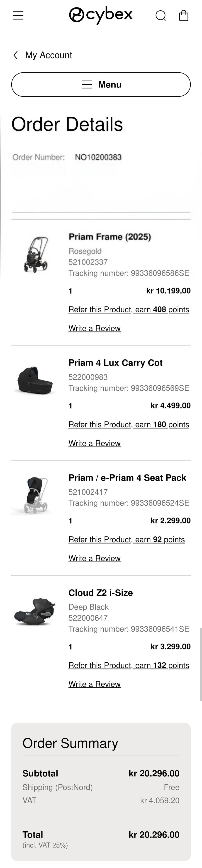The height and width of the screenshot is (868, 202).
Task: Write a Review for Priam Seat Pack
Action: 95,559
